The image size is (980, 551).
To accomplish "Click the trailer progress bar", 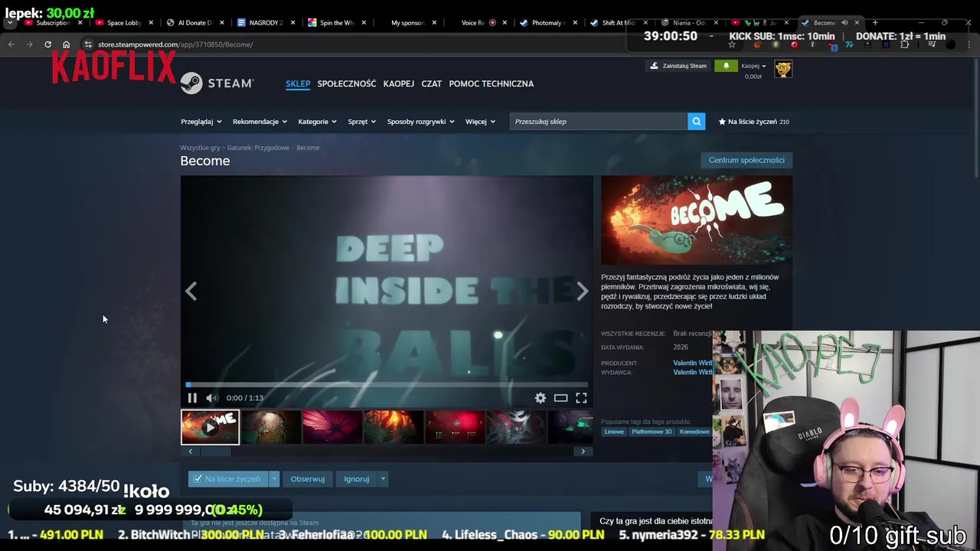I will [387, 385].
